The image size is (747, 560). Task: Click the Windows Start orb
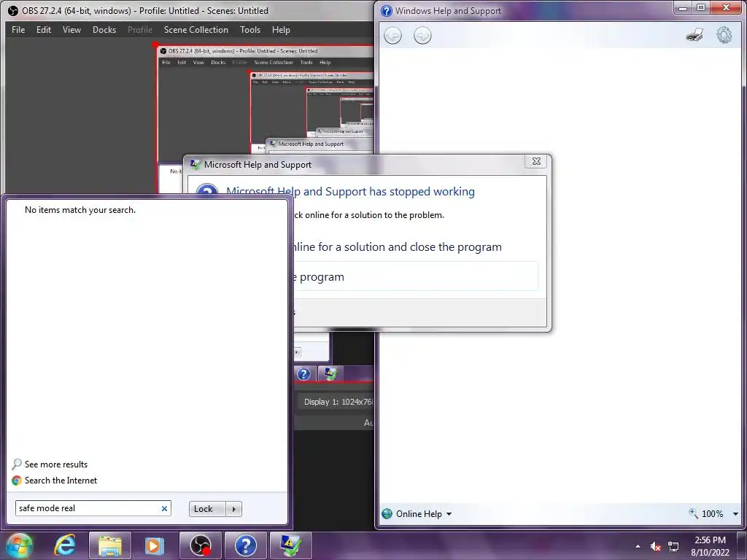click(x=19, y=545)
